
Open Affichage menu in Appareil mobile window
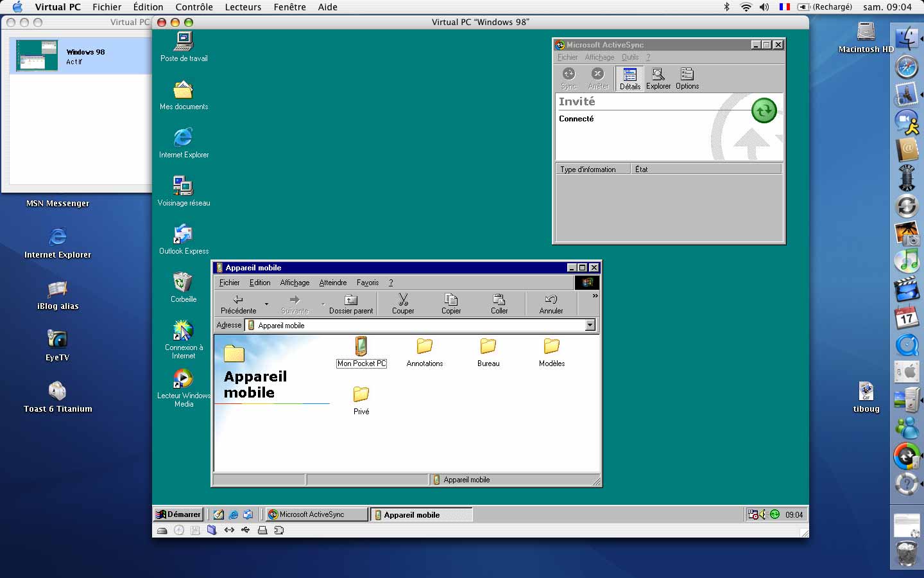(x=295, y=283)
